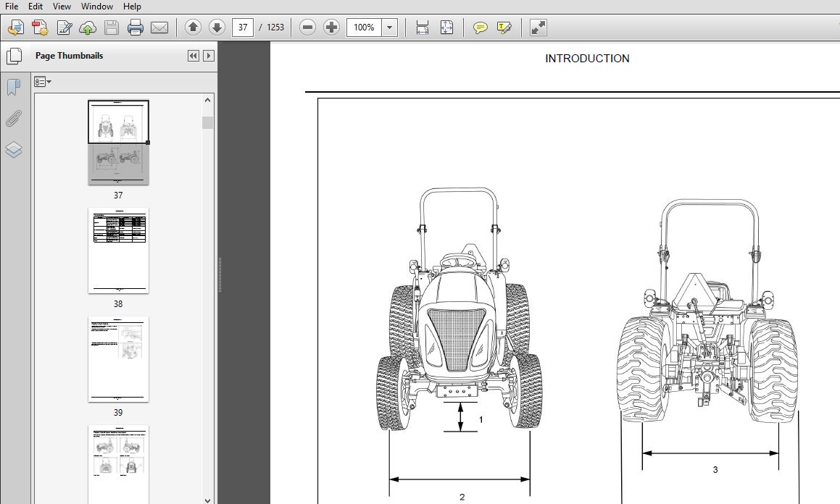Click the thumbnails scrollbar thumb
Screen dimensions: 840x504
(x=208, y=122)
